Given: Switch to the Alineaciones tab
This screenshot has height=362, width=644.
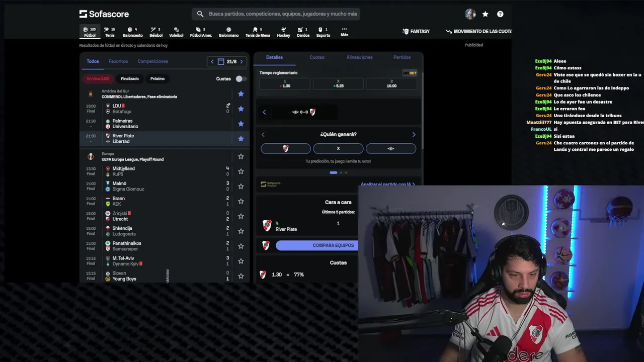Looking at the screenshot, I should pyautogui.click(x=359, y=57).
